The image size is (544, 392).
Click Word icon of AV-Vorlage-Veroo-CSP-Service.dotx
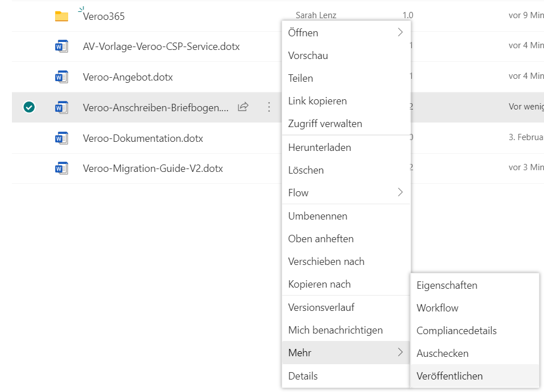[61, 47]
